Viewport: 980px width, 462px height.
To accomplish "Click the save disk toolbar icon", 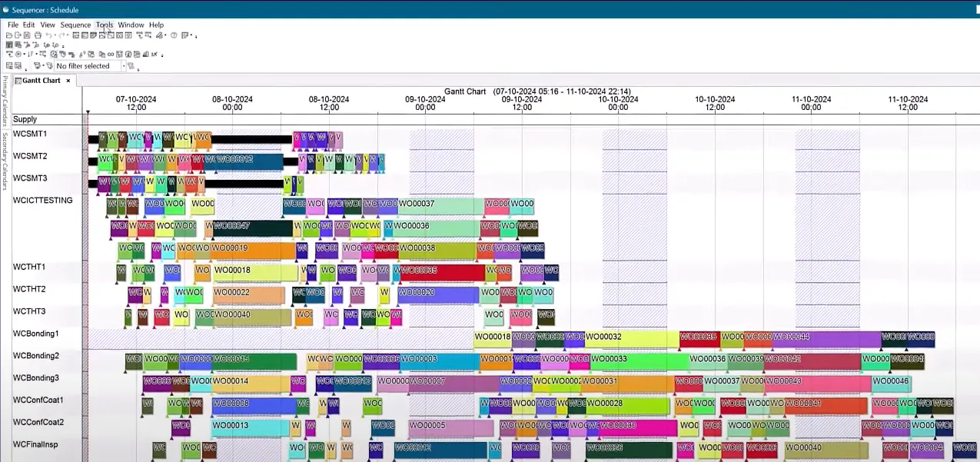I will [x=27, y=35].
